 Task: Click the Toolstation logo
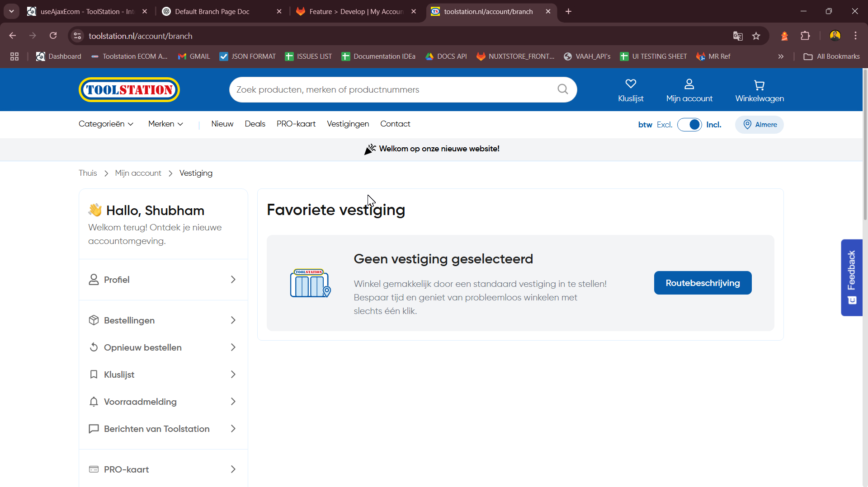point(129,89)
